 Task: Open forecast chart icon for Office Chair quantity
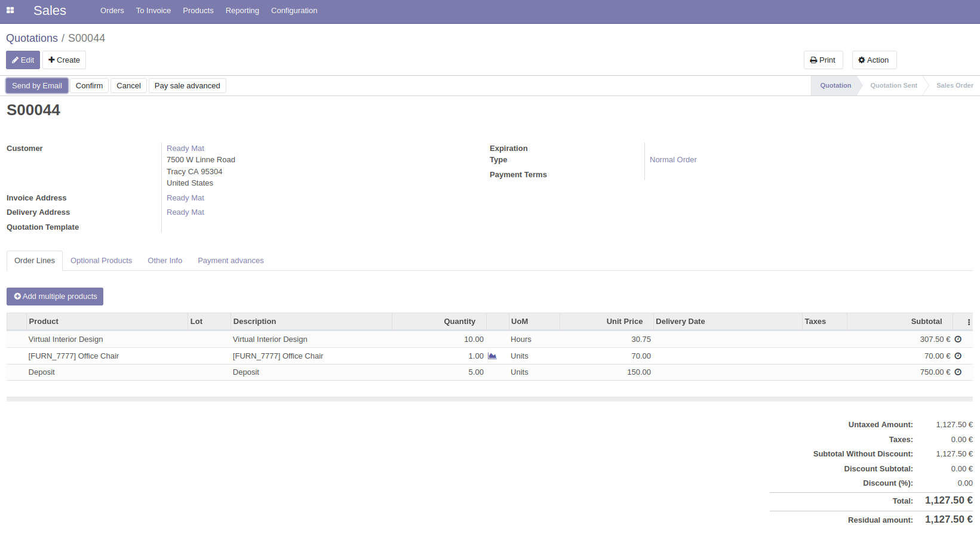(492, 356)
